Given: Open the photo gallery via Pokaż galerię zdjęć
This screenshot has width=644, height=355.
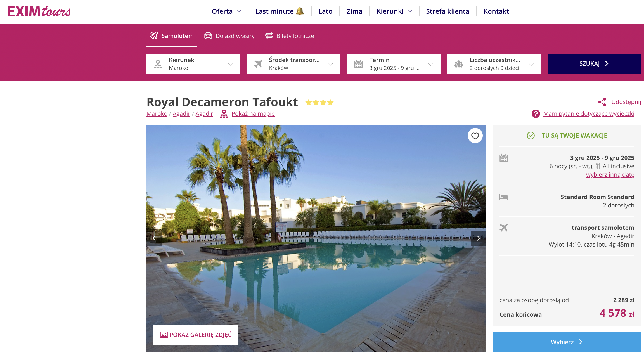Looking at the screenshot, I should (x=196, y=335).
